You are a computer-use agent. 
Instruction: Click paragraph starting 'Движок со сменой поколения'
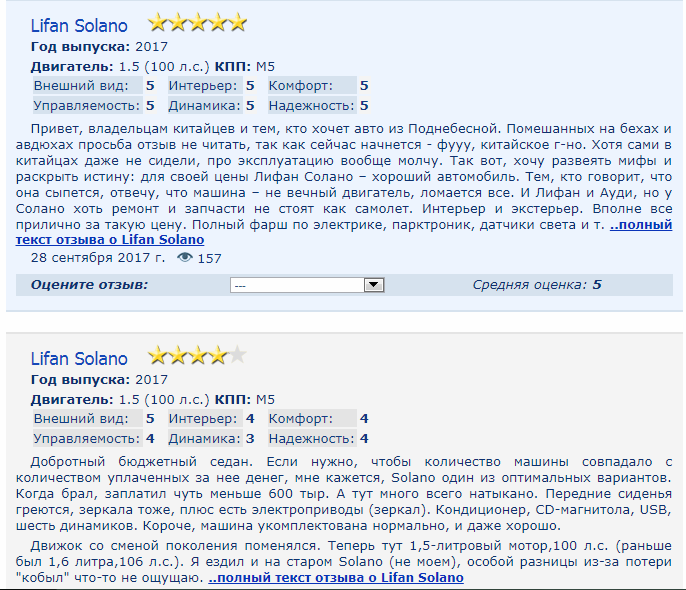coord(344,562)
